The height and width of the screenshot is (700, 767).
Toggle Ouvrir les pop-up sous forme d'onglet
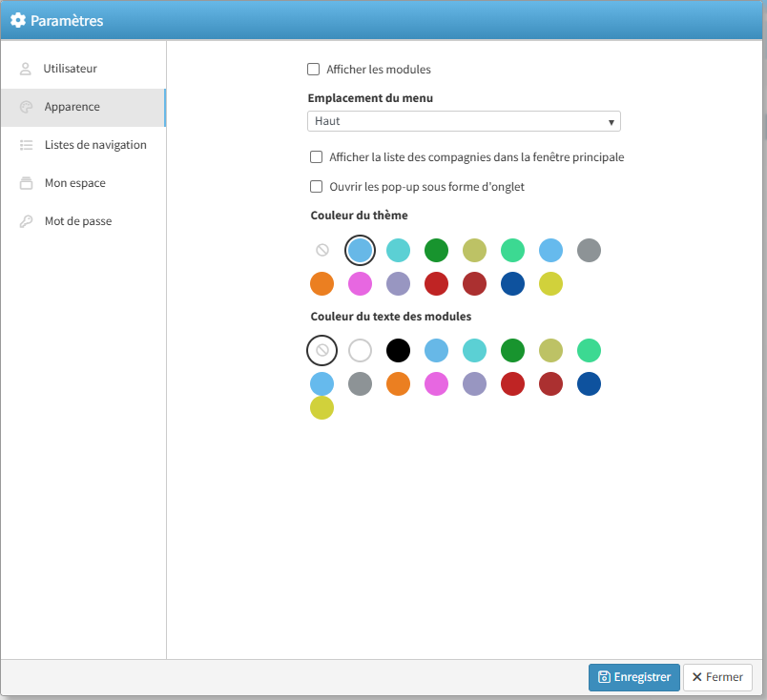tap(317, 187)
